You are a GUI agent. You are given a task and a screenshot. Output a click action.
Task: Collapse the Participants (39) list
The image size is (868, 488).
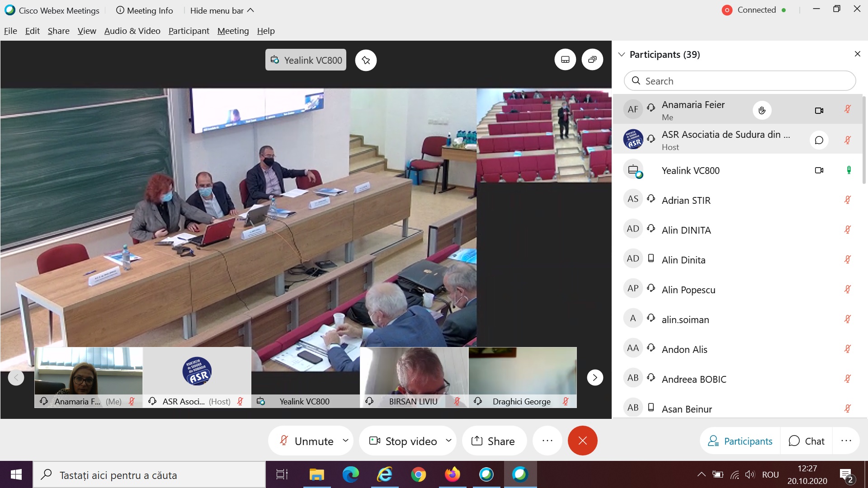622,55
